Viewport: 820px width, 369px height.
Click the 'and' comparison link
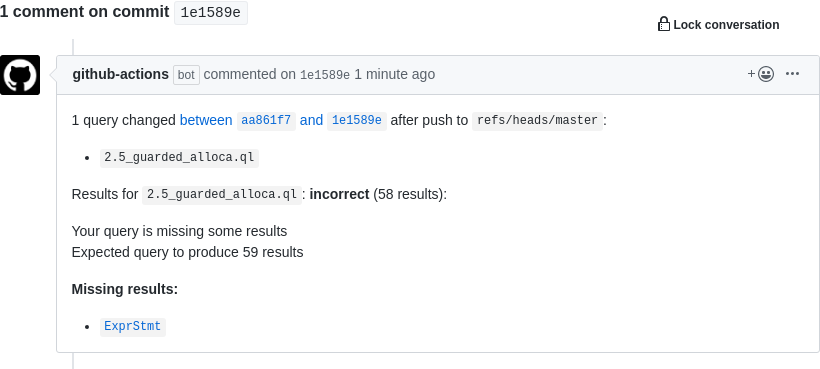pyautogui.click(x=311, y=120)
